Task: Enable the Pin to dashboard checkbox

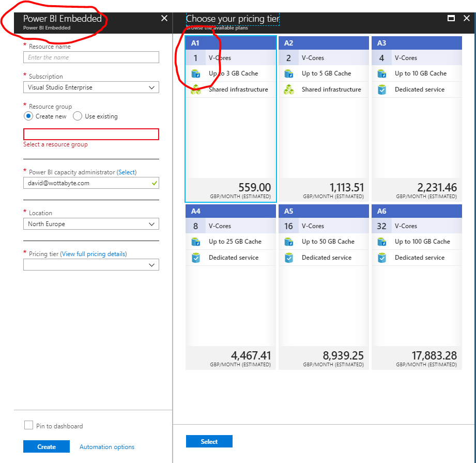Action: click(x=28, y=425)
